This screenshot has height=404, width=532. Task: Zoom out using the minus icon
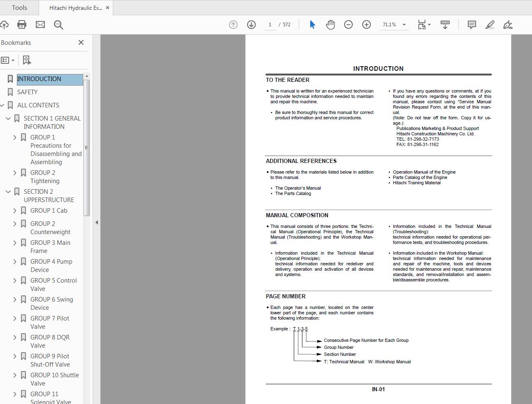[348, 25]
